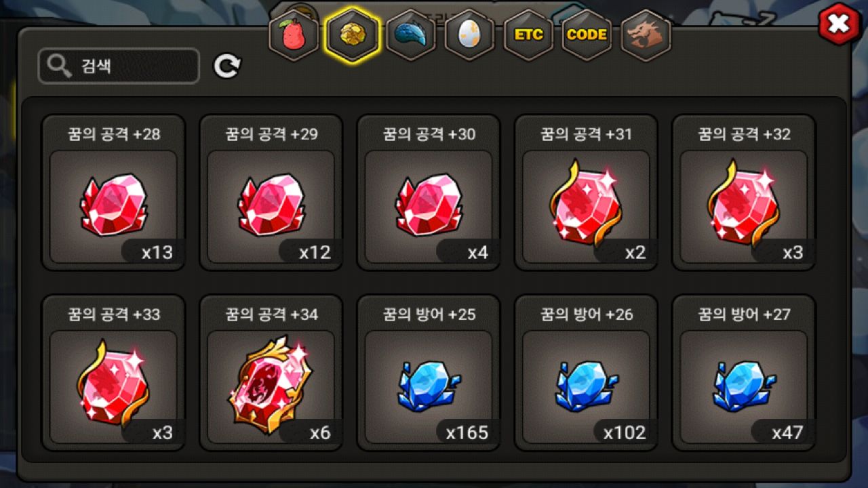The height and width of the screenshot is (488, 868).
Task: Choose the 꿈의 공격 +34 ornate gem
Action: pyautogui.click(x=271, y=373)
